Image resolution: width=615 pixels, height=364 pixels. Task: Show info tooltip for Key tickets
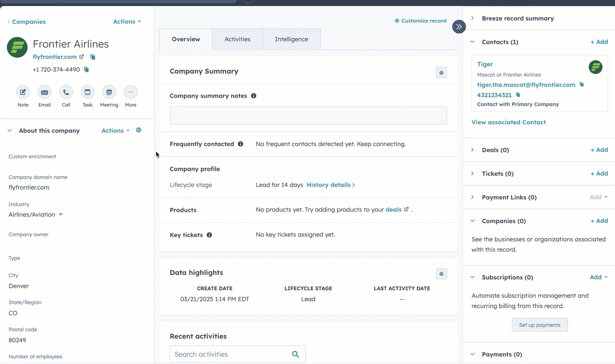pyautogui.click(x=209, y=235)
